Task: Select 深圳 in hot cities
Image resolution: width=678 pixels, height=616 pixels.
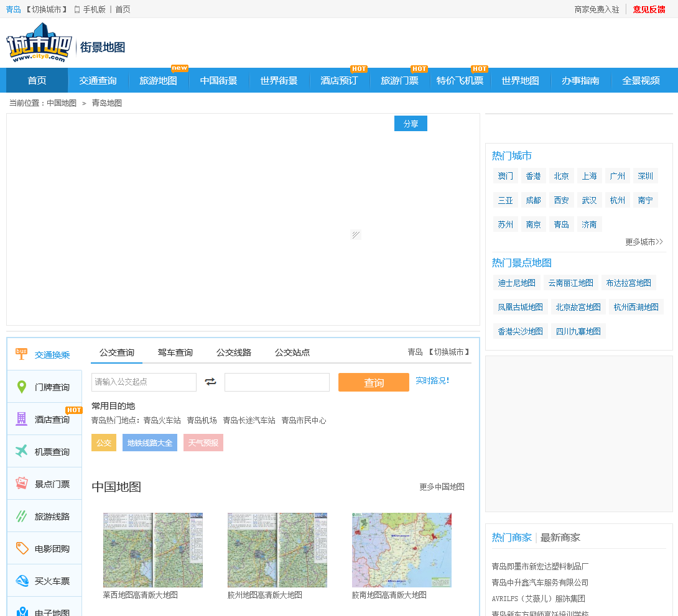Action: [645, 176]
